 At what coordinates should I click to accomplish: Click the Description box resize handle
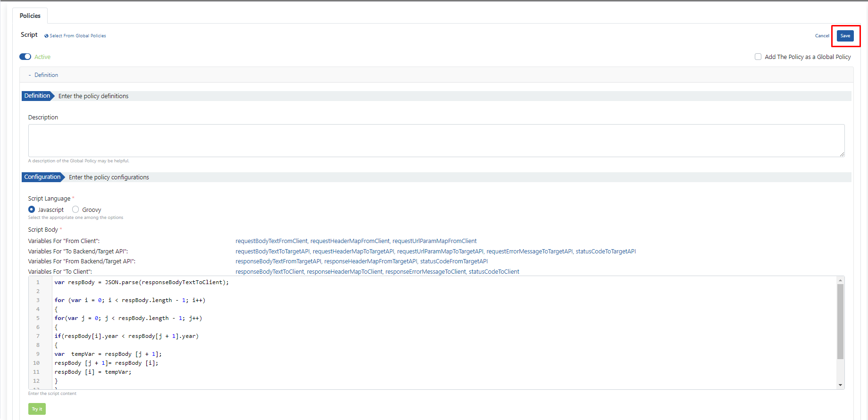coord(842,154)
